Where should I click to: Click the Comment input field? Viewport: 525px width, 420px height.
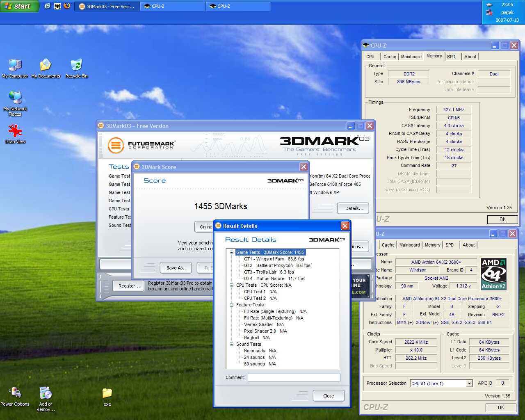(294, 377)
